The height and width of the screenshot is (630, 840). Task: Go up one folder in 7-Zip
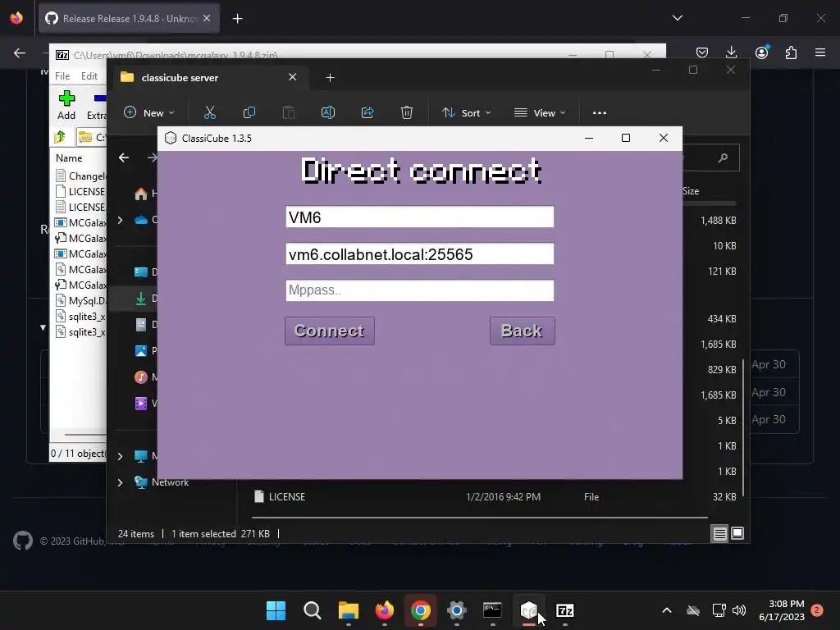pos(60,137)
